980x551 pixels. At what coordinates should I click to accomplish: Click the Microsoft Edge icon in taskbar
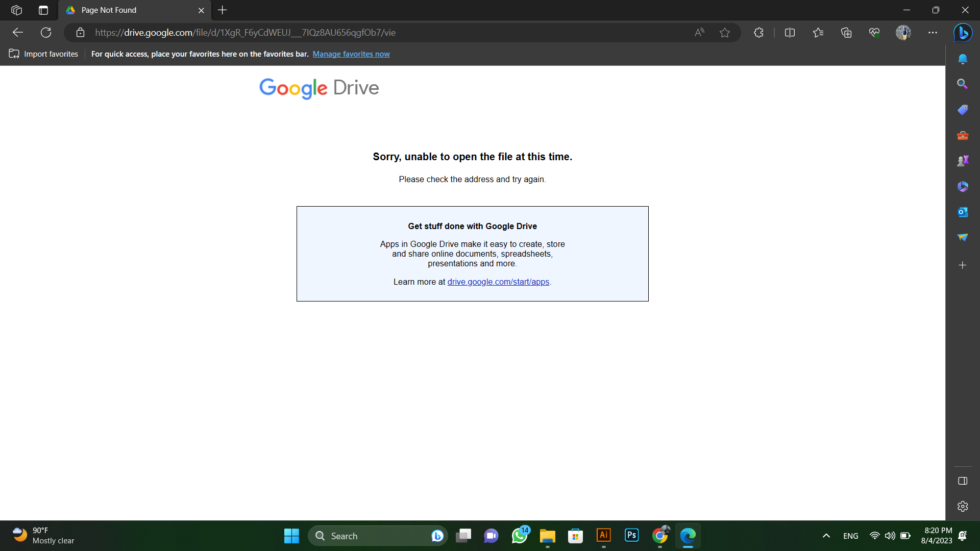(x=688, y=536)
